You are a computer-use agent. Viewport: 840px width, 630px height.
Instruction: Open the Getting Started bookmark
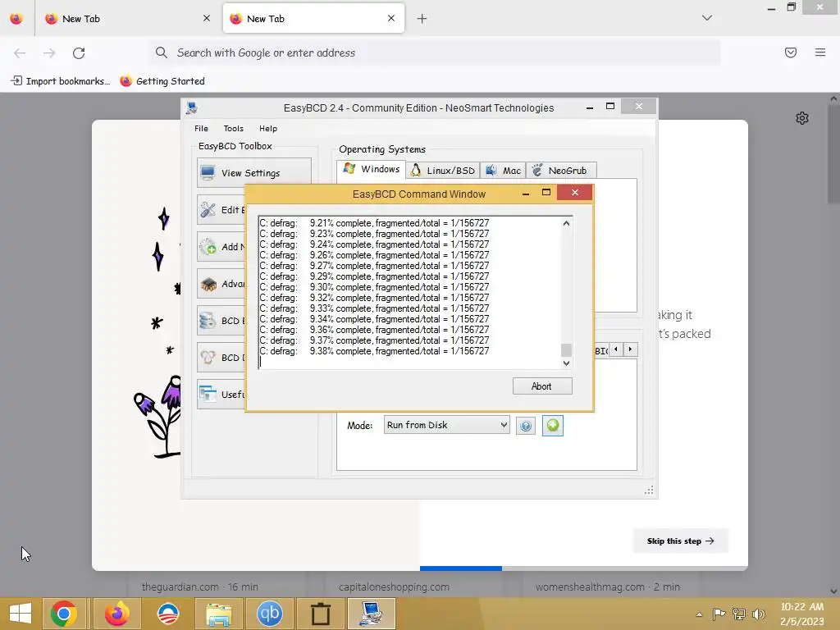click(162, 81)
